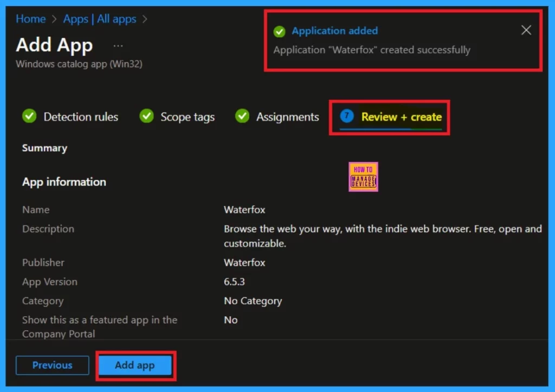Click the green check icon beside Scope tags
This screenshot has height=392, width=555.
pos(146,116)
